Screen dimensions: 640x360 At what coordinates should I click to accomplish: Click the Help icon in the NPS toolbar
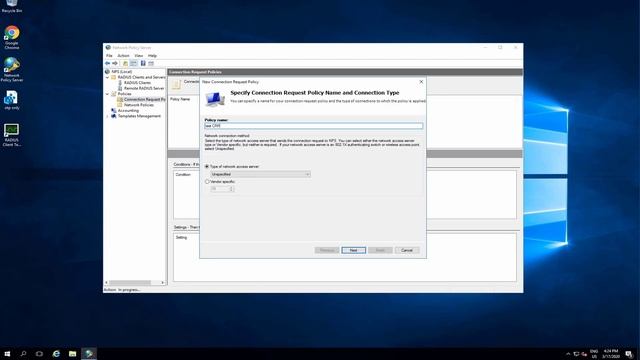[x=143, y=63]
